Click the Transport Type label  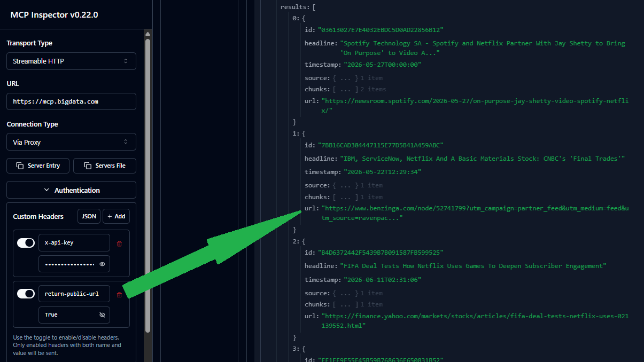click(29, 43)
